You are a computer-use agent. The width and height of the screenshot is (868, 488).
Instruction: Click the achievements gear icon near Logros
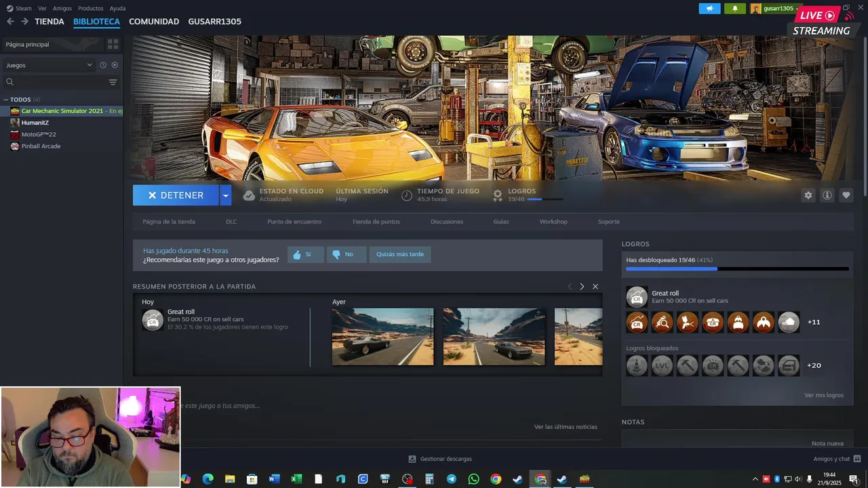[x=498, y=195]
